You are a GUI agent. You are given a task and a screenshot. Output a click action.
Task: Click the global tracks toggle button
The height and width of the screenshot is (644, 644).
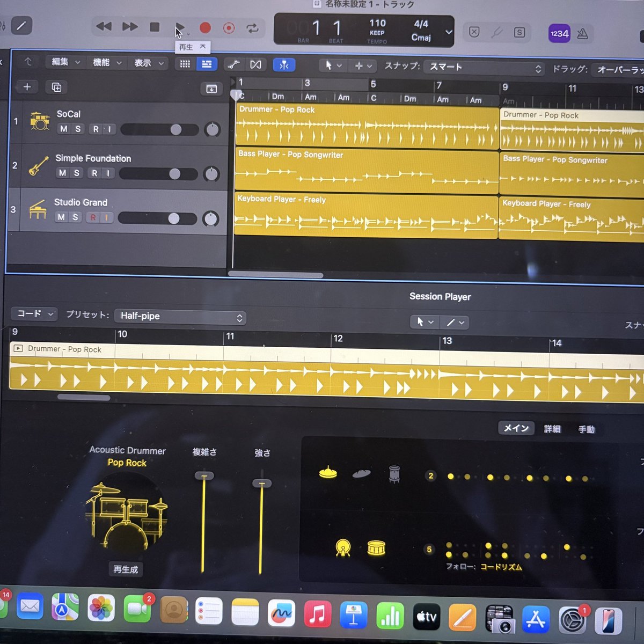pos(211,89)
